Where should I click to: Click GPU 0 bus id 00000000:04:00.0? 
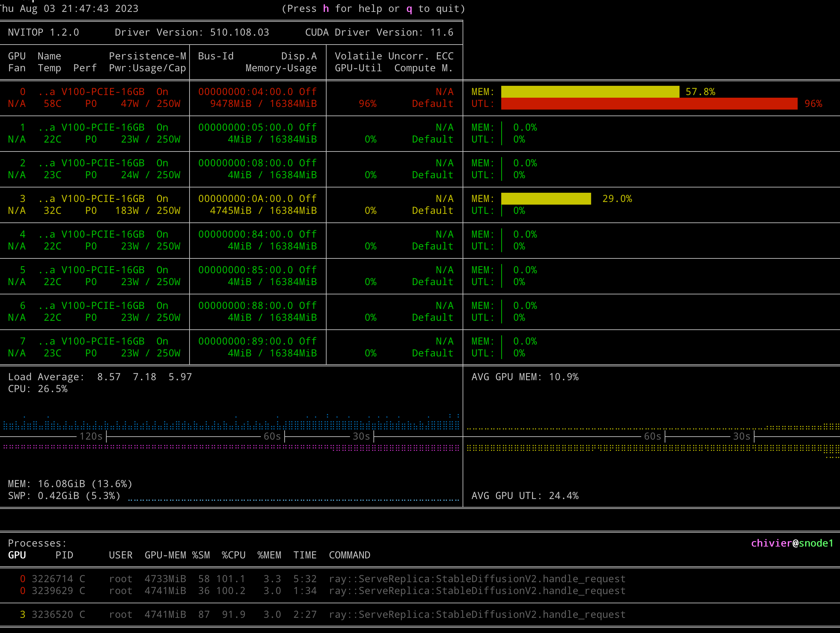click(x=246, y=92)
